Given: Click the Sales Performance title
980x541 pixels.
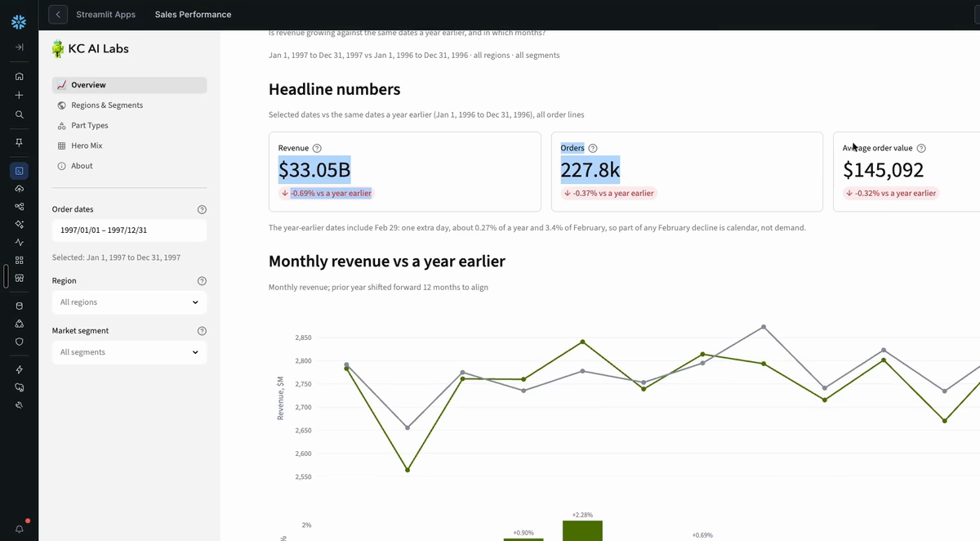Looking at the screenshot, I should pos(193,15).
